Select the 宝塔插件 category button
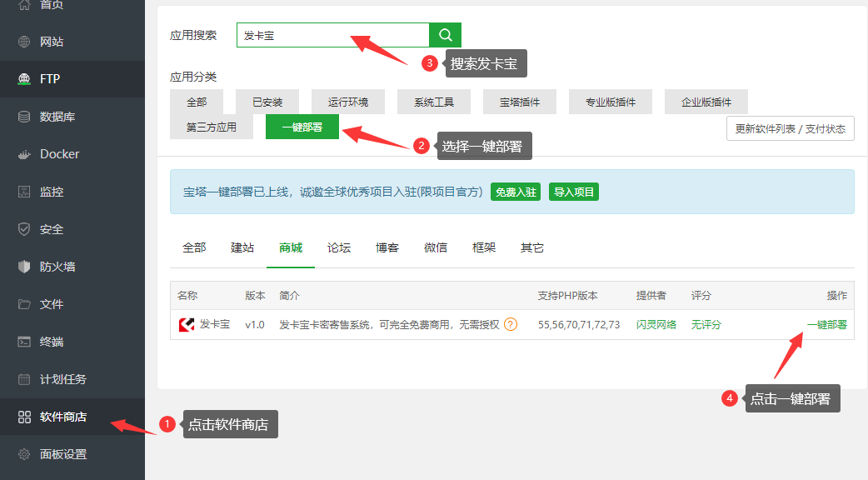Image resolution: width=868 pixels, height=480 pixels. click(520, 102)
